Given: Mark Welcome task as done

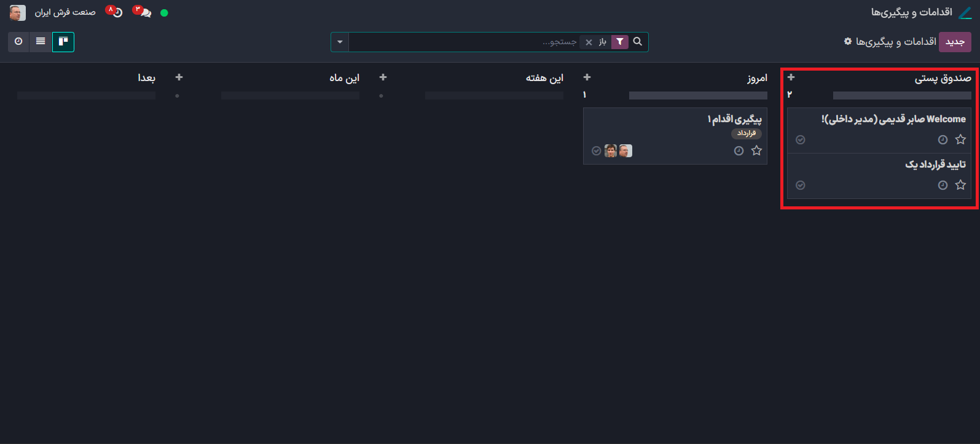Looking at the screenshot, I should [x=800, y=140].
